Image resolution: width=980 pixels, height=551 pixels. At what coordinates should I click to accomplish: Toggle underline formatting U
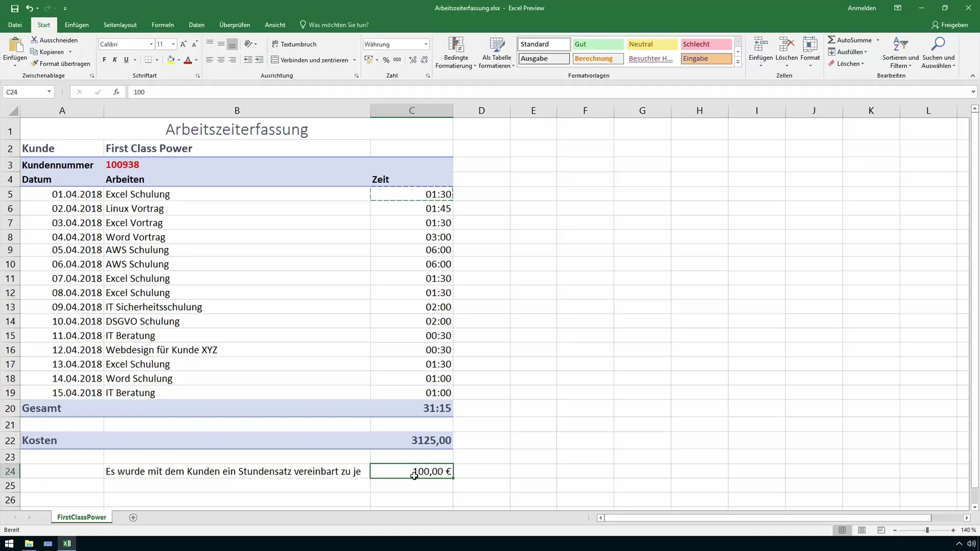126,60
